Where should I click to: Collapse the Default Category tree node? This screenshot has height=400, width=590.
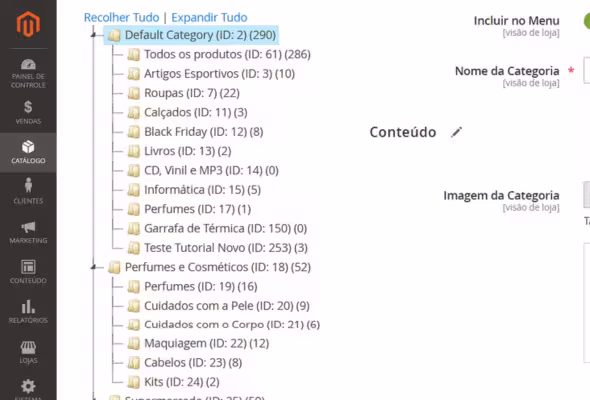tap(94, 35)
